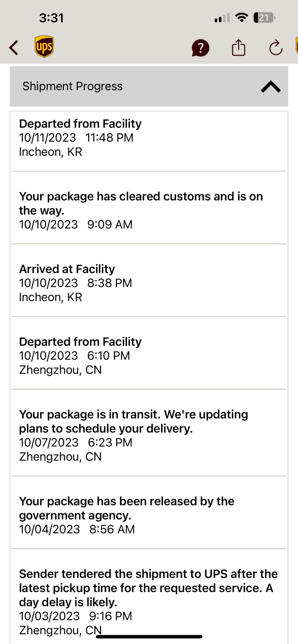Tap the back arrow icon
Image resolution: width=298 pixels, height=644 pixels.
click(x=14, y=48)
